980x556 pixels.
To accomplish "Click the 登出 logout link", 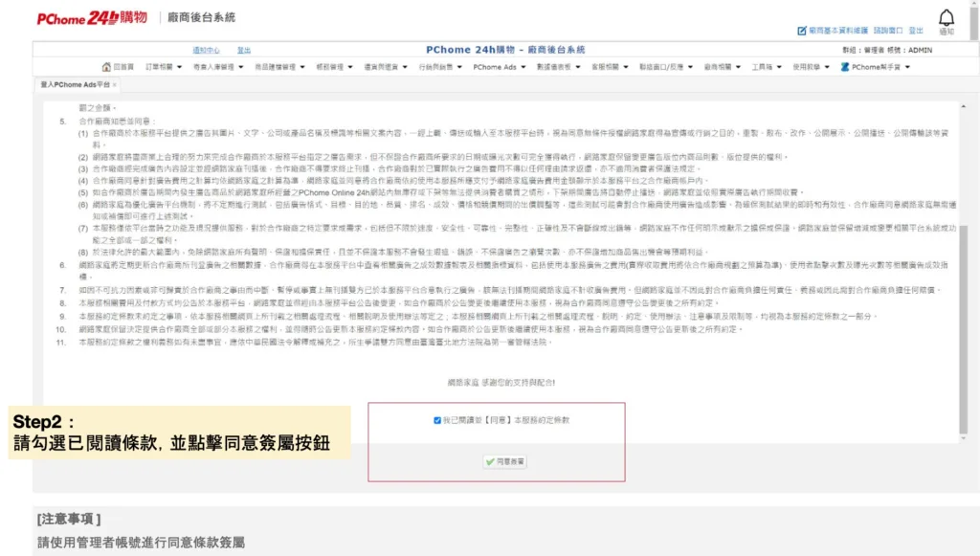I will pyautogui.click(x=917, y=31).
